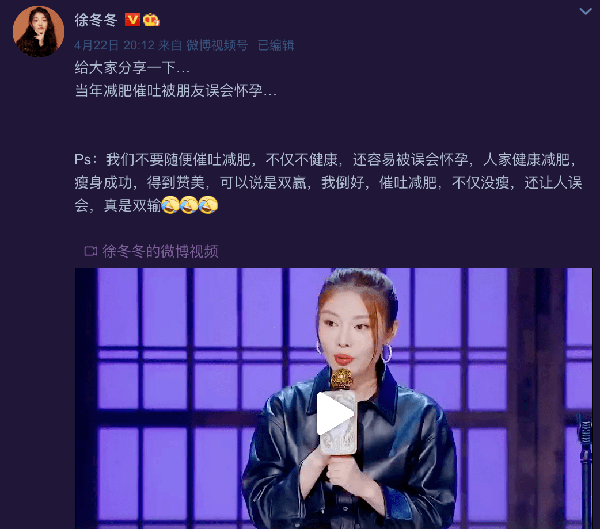
Task: Open the 4月22日 20:12 timestamp link
Action: tap(114, 46)
